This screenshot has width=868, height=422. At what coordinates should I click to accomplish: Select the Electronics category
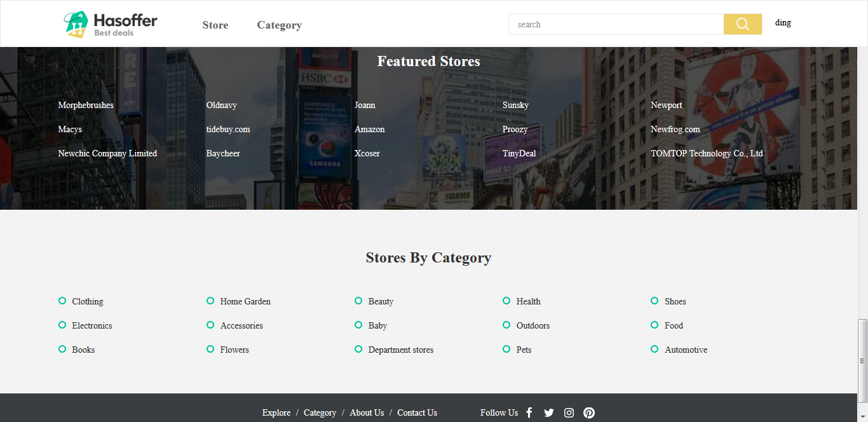coord(92,325)
